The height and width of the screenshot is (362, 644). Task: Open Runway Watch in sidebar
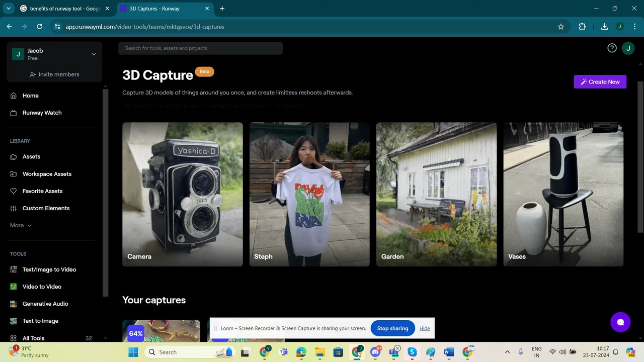click(x=42, y=113)
